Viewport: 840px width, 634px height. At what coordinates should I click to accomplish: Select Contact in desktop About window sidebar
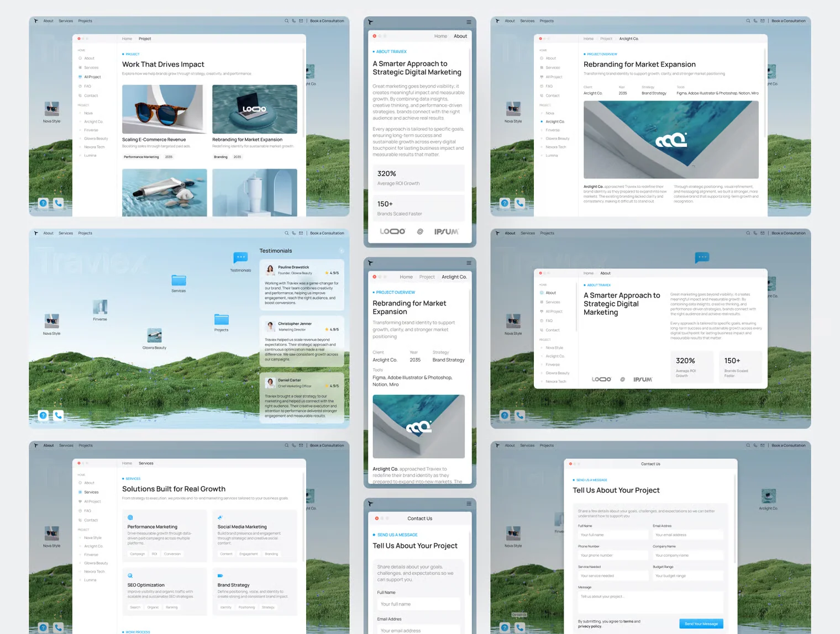(553, 330)
